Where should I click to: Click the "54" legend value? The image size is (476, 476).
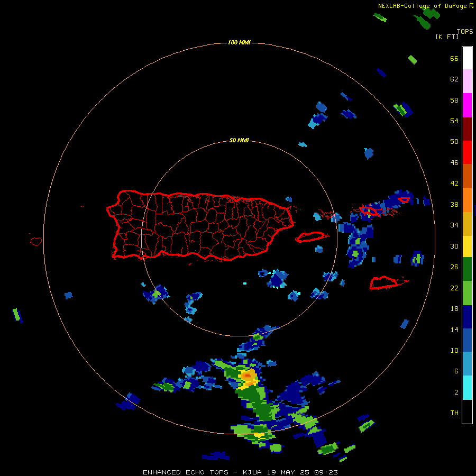(454, 121)
